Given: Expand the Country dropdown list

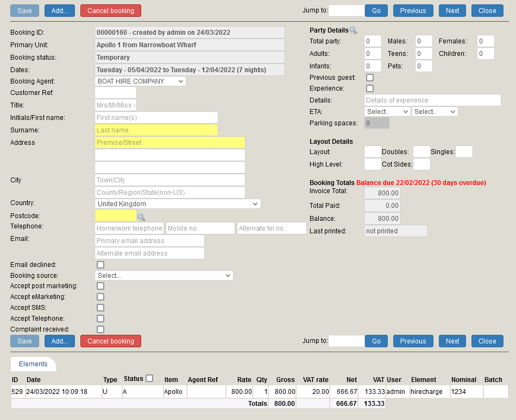Looking at the screenshot, I should (178, 204).
